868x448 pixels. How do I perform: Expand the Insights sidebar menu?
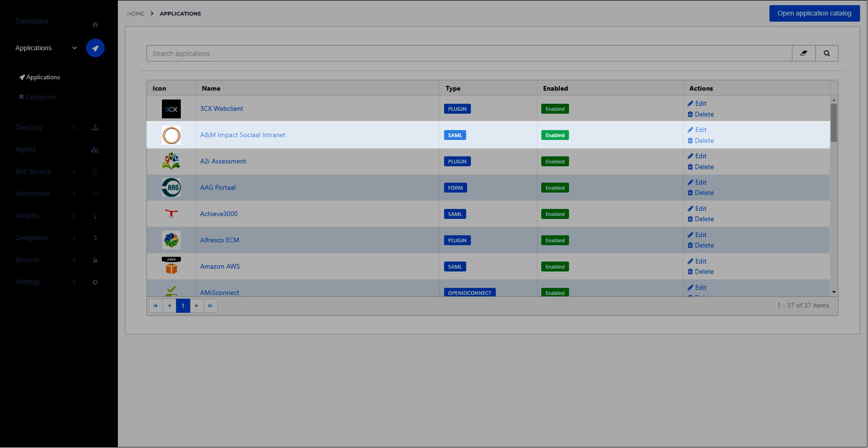pos(74,216)
